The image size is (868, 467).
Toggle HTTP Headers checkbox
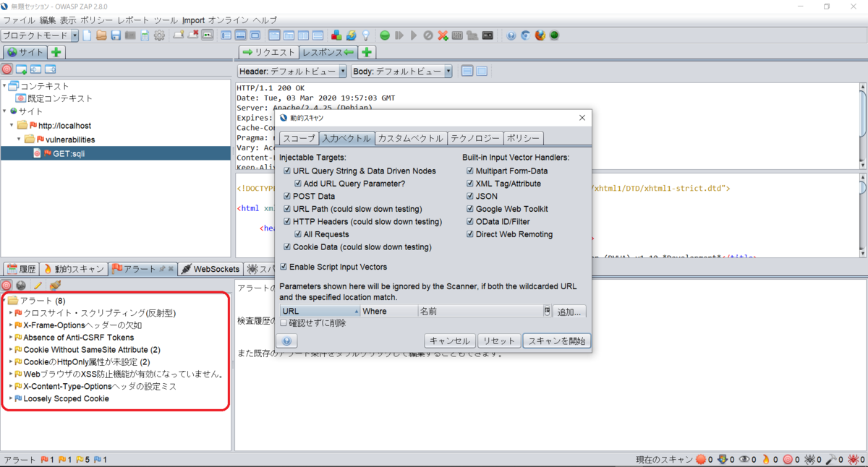tap(288, 221)
